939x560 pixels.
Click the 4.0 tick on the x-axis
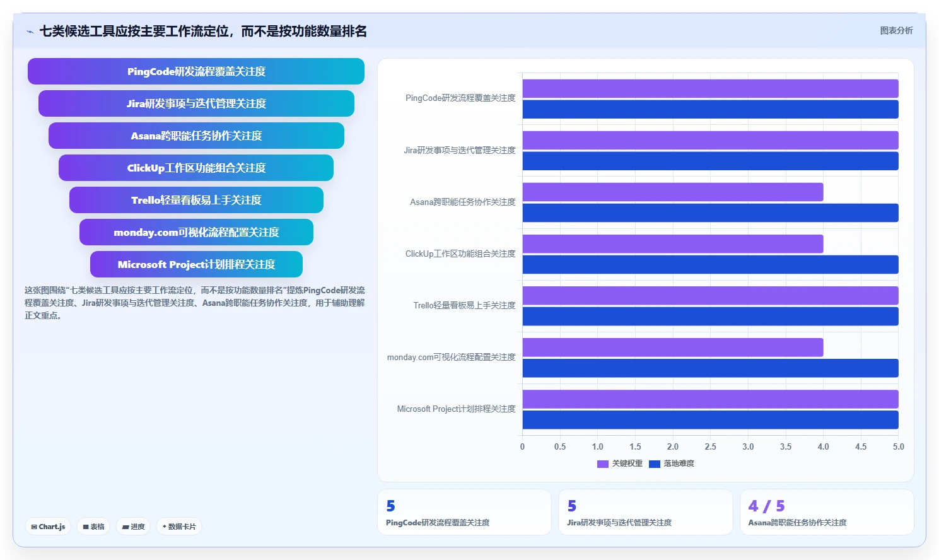point(823,446)
